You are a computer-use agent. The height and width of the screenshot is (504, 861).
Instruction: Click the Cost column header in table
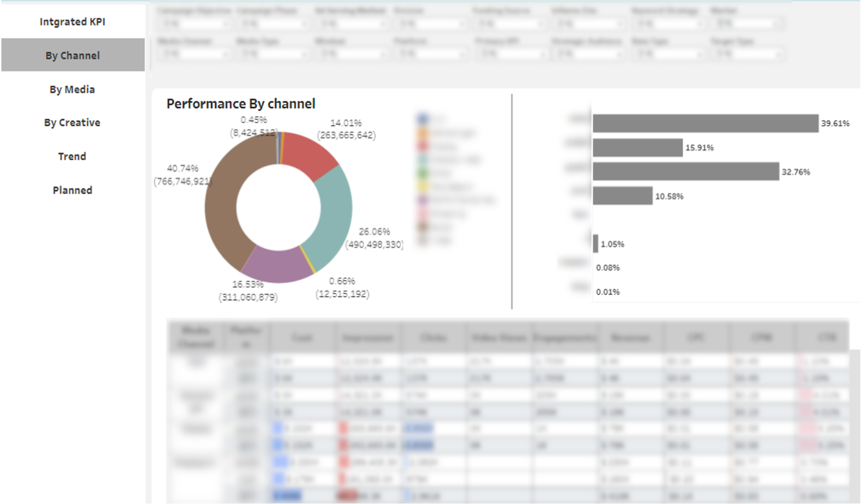click(x=302, y=337)
